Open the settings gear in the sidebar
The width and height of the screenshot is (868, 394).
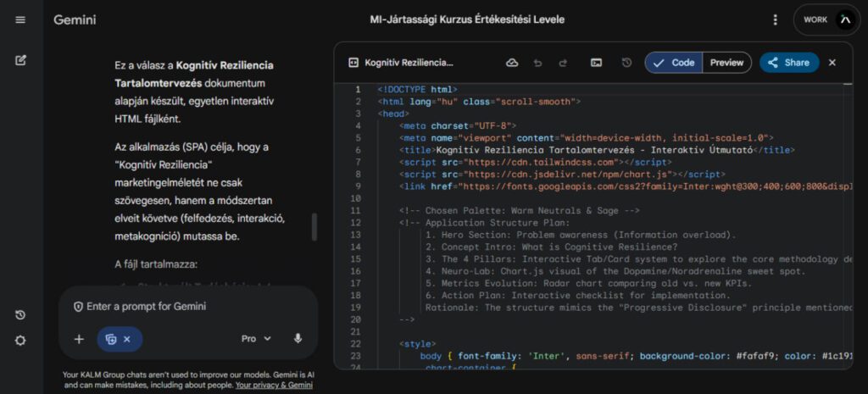click(20, 340)
